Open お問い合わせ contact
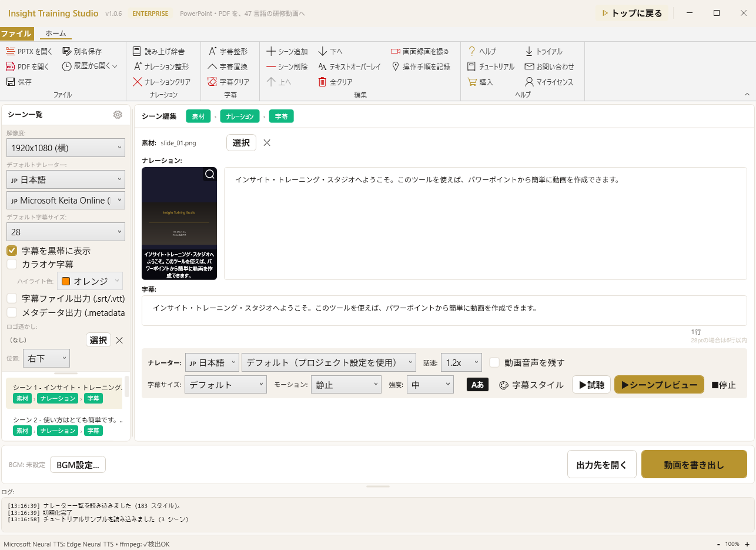 549,66
